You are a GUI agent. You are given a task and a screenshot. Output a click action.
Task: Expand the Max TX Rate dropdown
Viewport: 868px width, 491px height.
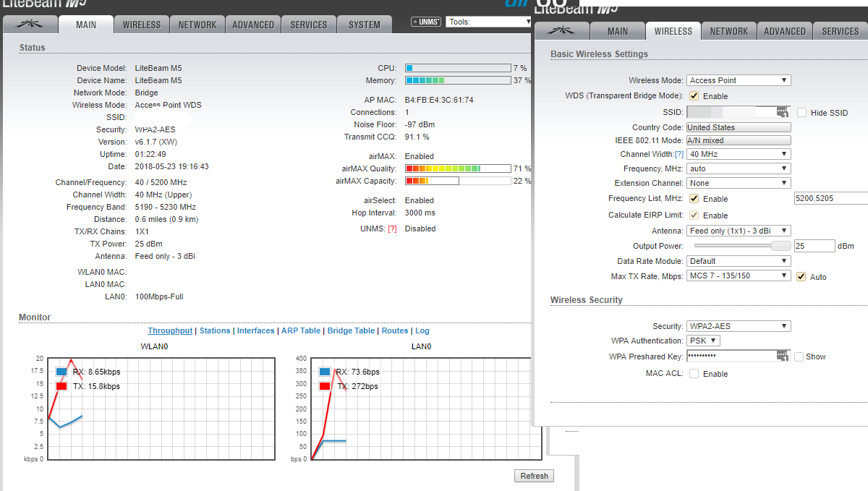tap(739, 276)
